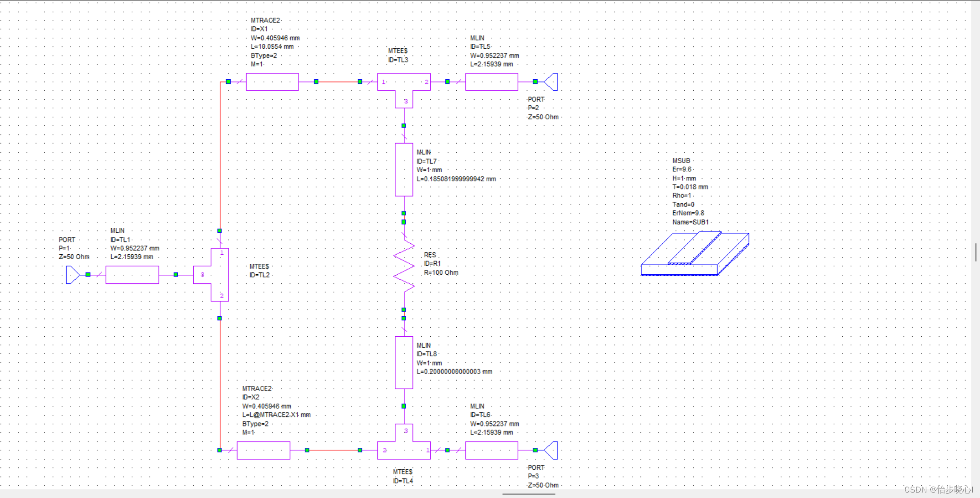Viewport: 980px width, 498px height.
Task: Click the W=0.952237 mm parameter of TL6
Action: [x=495, y=423]
